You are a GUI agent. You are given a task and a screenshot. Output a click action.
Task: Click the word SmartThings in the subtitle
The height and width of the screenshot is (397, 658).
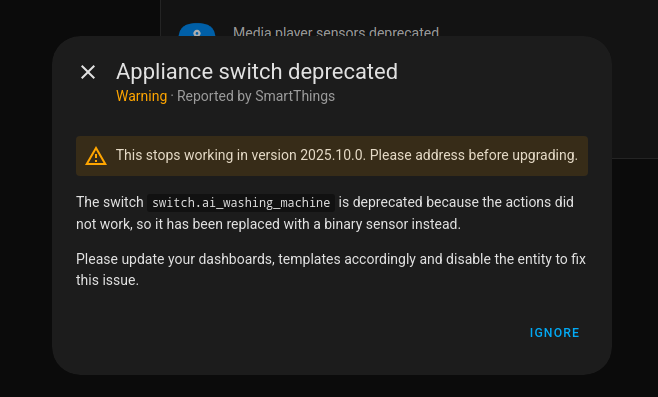(295, 96)
